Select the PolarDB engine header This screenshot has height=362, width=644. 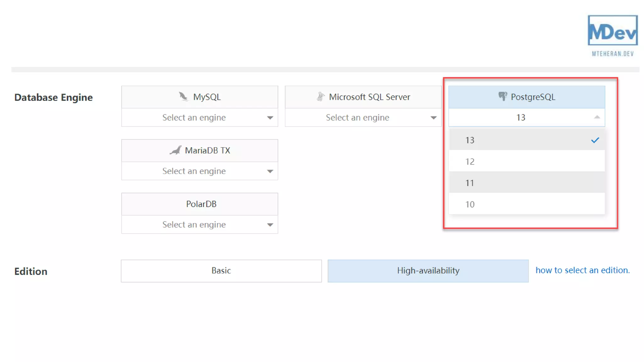tap(200, 204)
